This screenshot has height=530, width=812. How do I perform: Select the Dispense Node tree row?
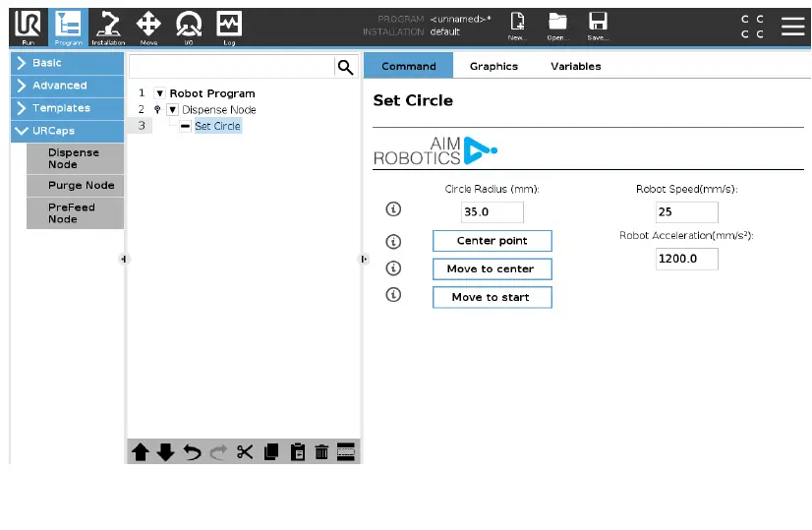click(218, 110)
